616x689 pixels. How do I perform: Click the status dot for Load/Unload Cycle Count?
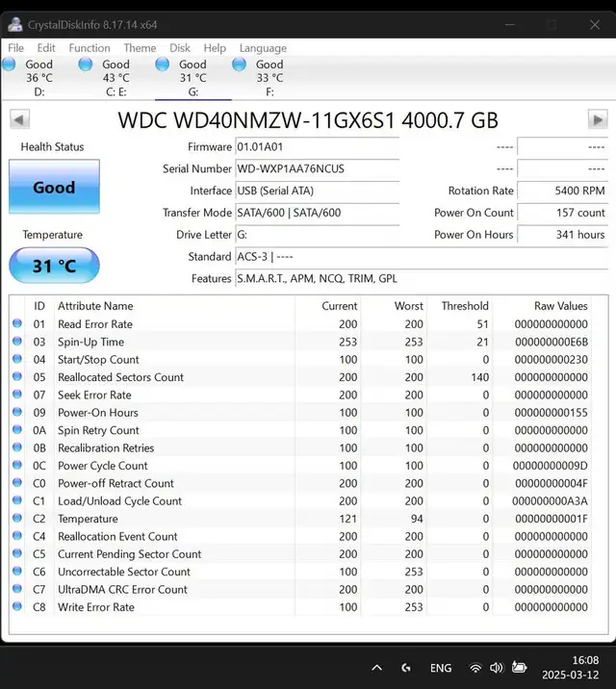[x=17, y=500]
